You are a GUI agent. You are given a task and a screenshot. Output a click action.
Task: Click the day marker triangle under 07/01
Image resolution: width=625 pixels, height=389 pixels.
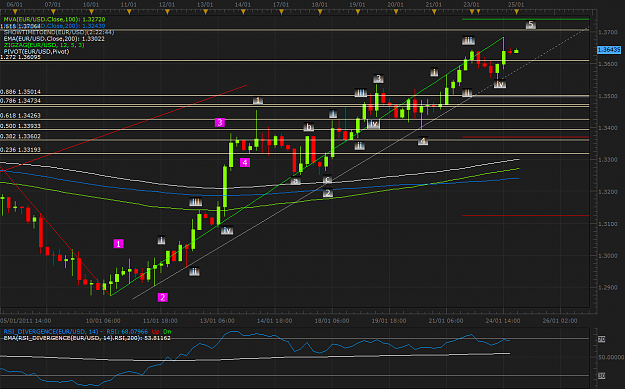tap(53, 12)
